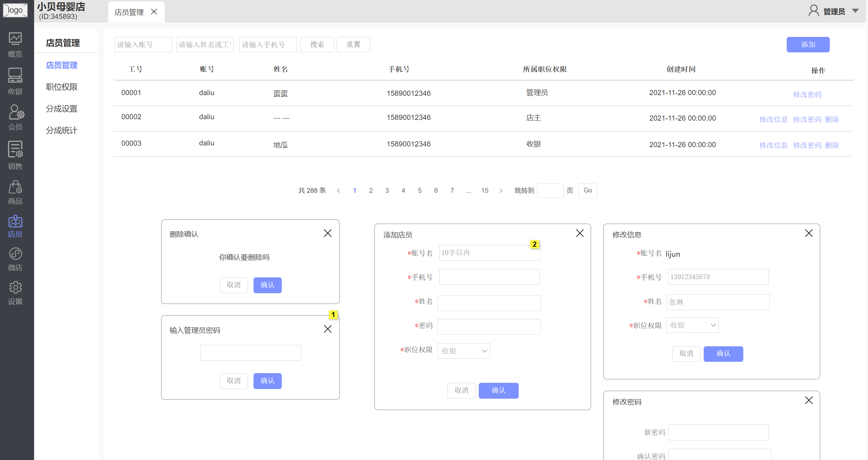Focus the 请输入账号 search field

tap(143, 44)
